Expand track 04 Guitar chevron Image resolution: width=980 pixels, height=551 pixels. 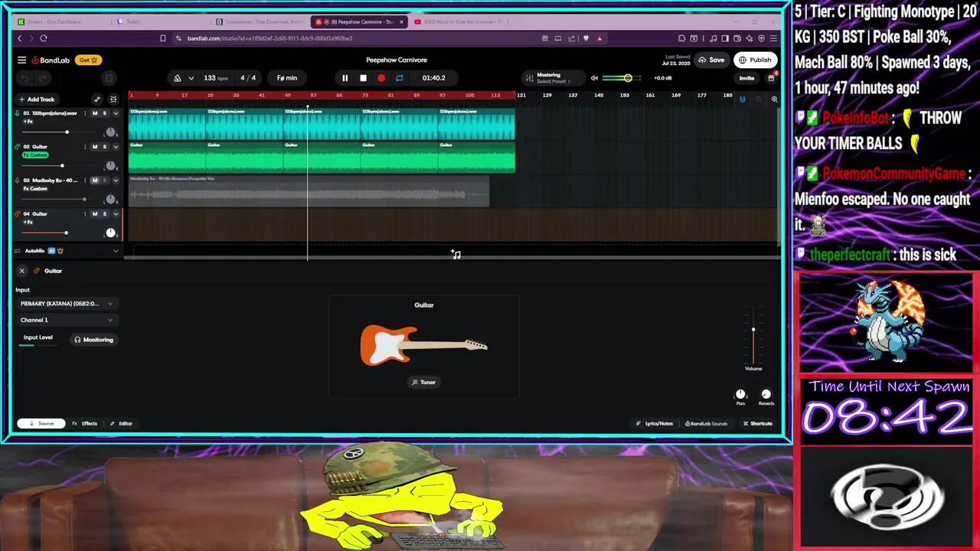(116, 214)
